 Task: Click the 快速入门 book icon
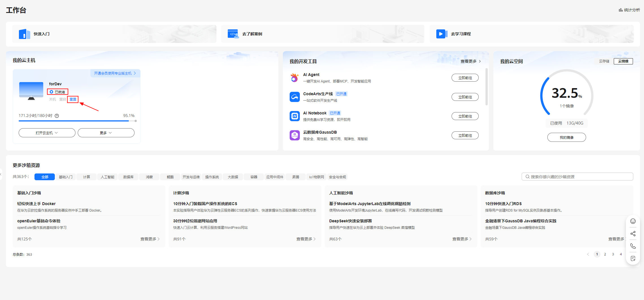tap(24, 34)
